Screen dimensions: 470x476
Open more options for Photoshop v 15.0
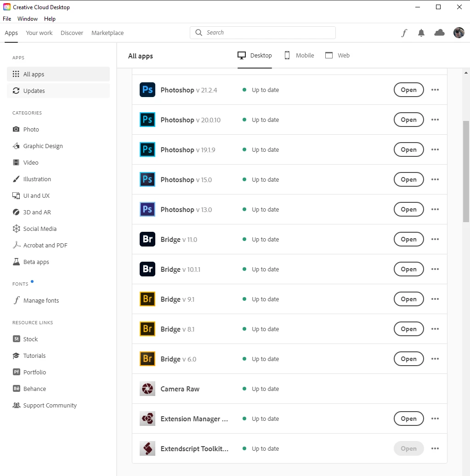[435, 179]
